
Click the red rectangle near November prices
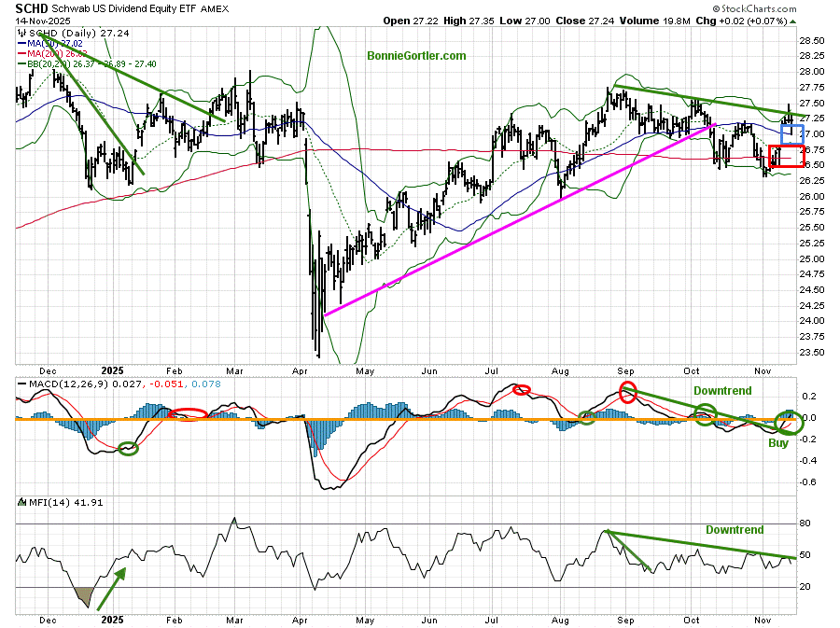pyautogui.click(x=786, y=156)
